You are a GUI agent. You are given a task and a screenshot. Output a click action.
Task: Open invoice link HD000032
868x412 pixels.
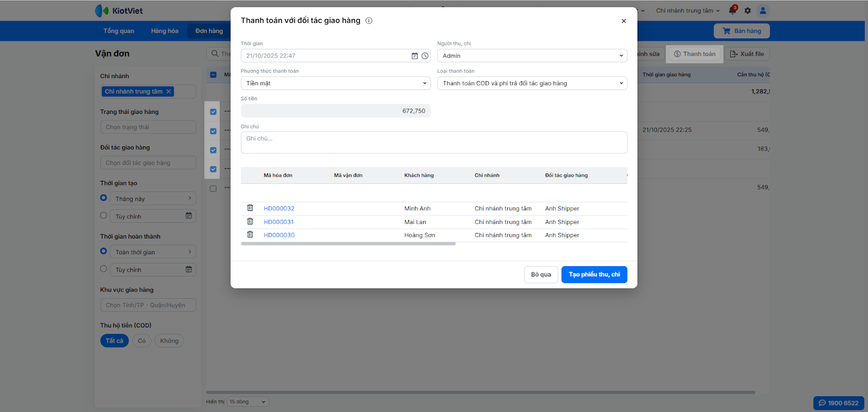pos(279,209)
